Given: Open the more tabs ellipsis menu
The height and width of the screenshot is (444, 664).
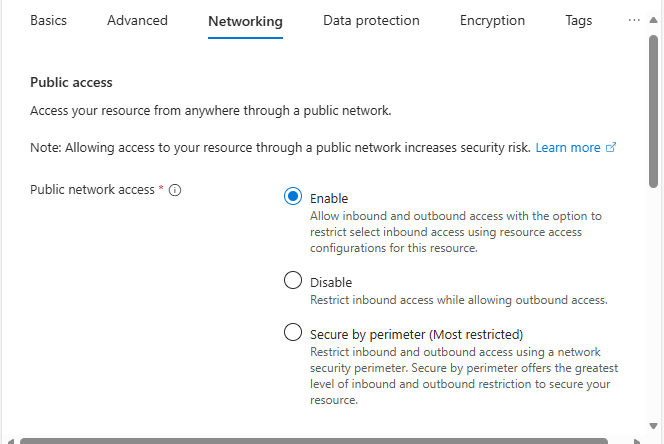Looking at the screenshot, I should pos(633,20).
